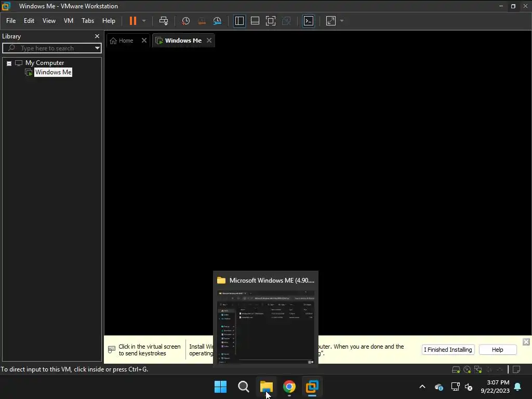The width and height of the screenshot is (532, 399).
Task: Open the power options dropdown arrow
Action: [144, 21]
